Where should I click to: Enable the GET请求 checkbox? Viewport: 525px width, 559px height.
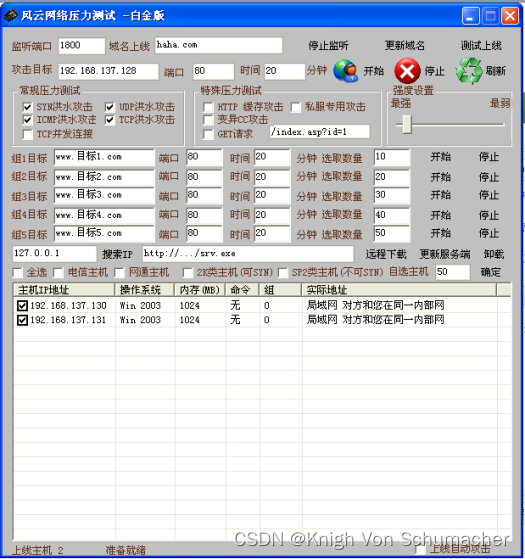[208, 134]
